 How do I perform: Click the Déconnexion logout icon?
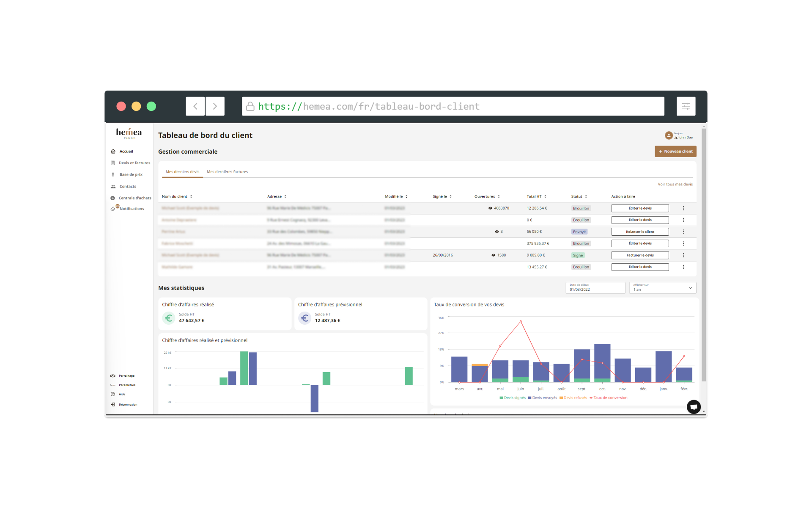113,405
